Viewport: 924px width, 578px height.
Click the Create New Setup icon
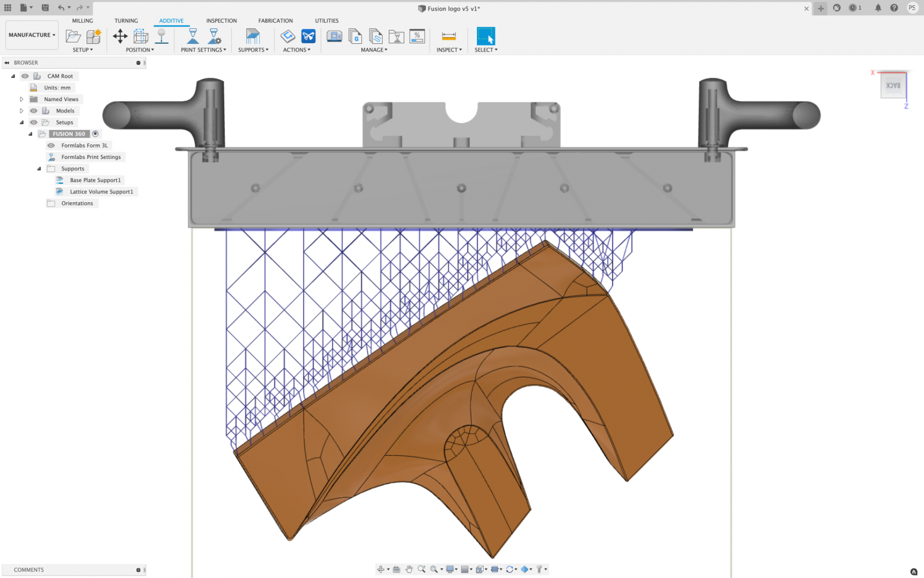[x=93, y=36]
